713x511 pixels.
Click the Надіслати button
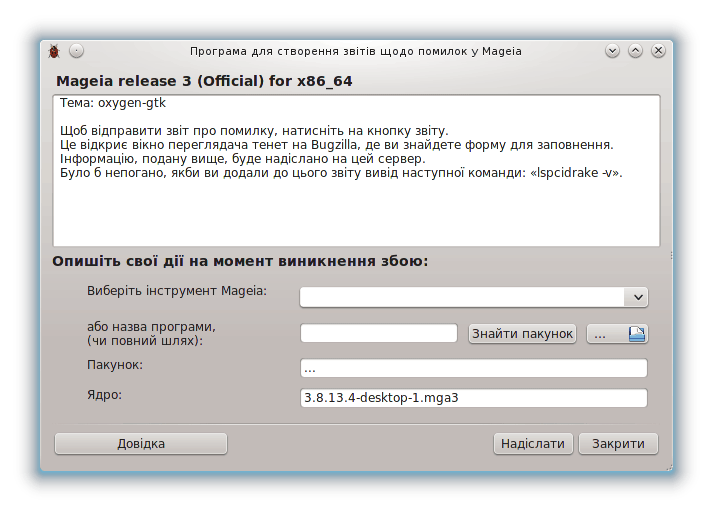point(533,444)
